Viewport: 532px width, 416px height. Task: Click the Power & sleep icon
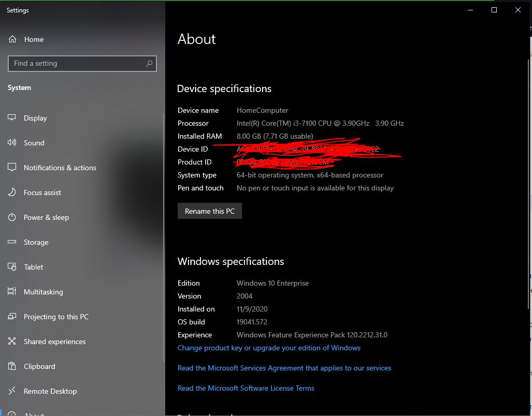pyautogui.click(x=12, y=217)
